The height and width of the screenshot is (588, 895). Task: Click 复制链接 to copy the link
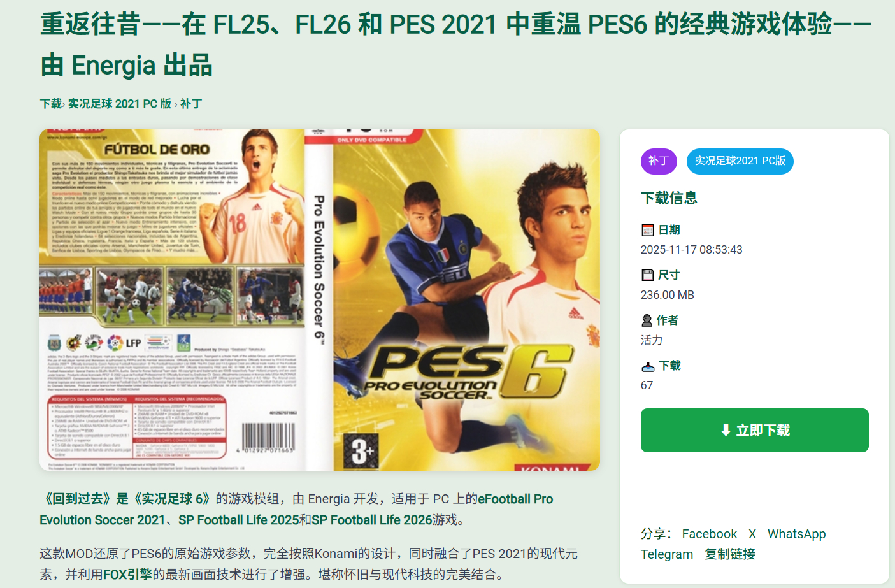click(x=730, y=554)
